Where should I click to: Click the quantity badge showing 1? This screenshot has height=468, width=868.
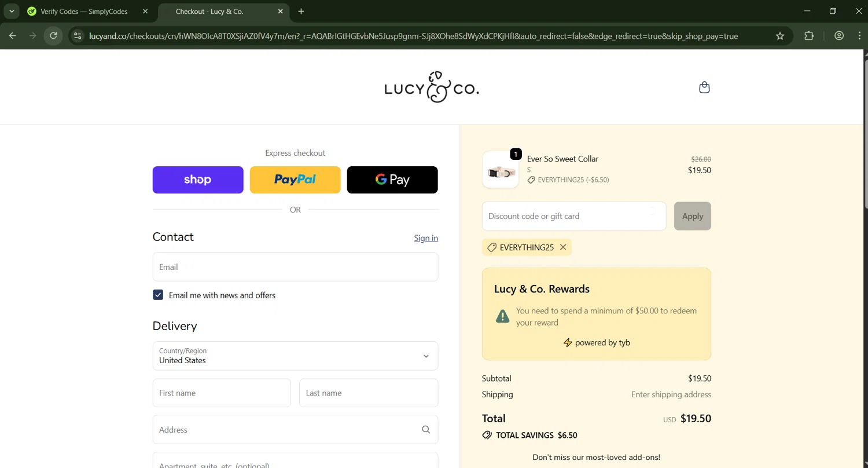516,154
